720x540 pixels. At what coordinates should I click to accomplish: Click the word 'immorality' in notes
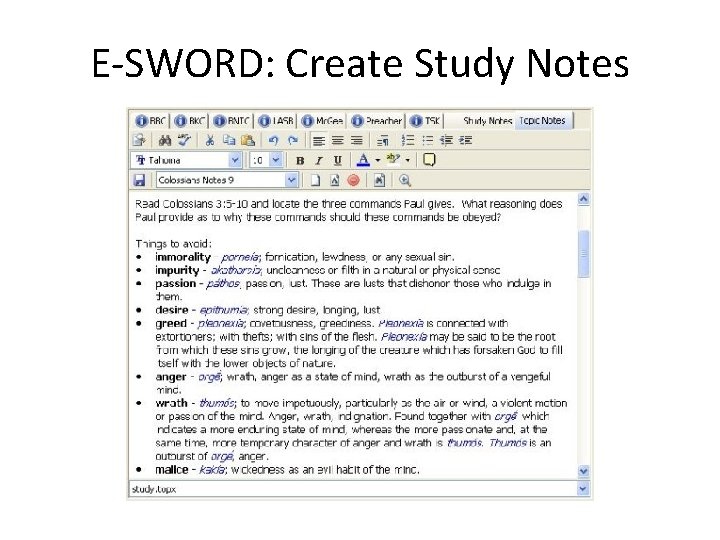(183, 257)
